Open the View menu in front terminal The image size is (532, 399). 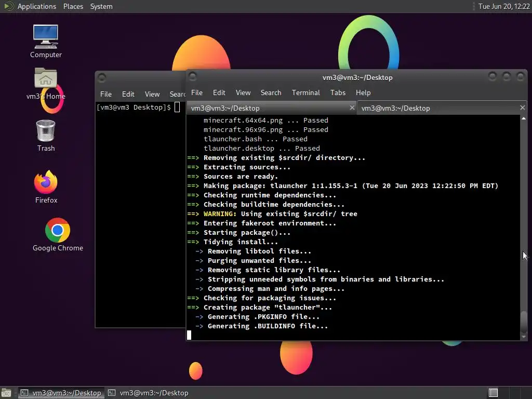[243, 92]
